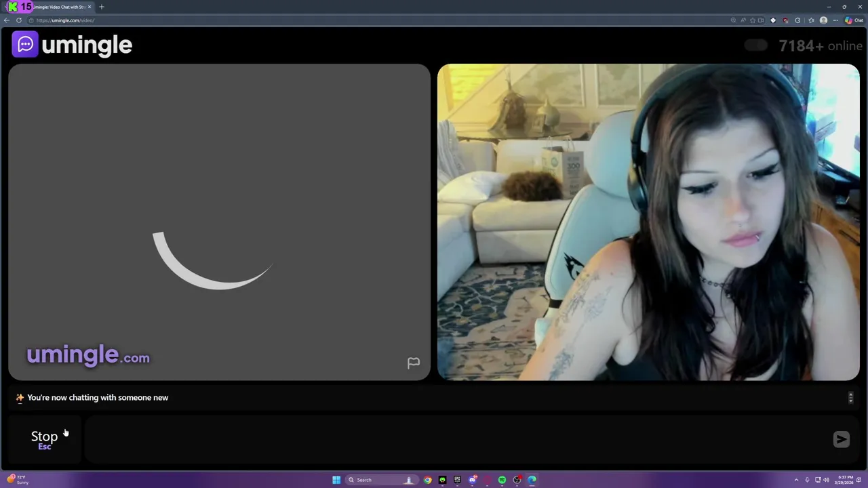The height and width of the screenshot is (488, 868).
Task: Launch Google Chrome from the taskbar
Action: 428,480
